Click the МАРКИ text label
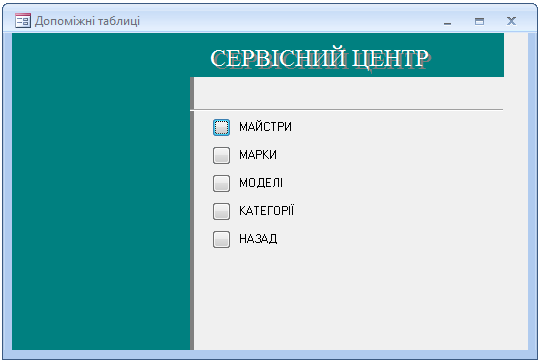 (x=258, y=155)
